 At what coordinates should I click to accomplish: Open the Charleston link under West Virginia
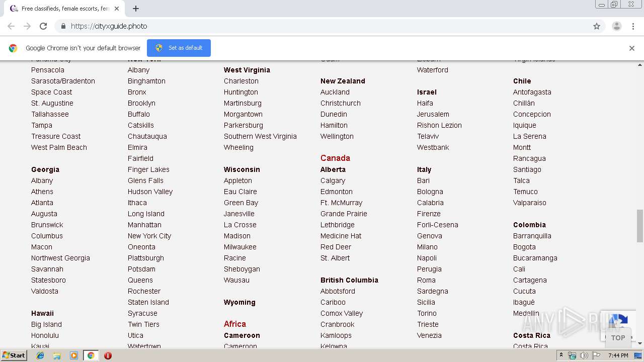pos(241,81)
